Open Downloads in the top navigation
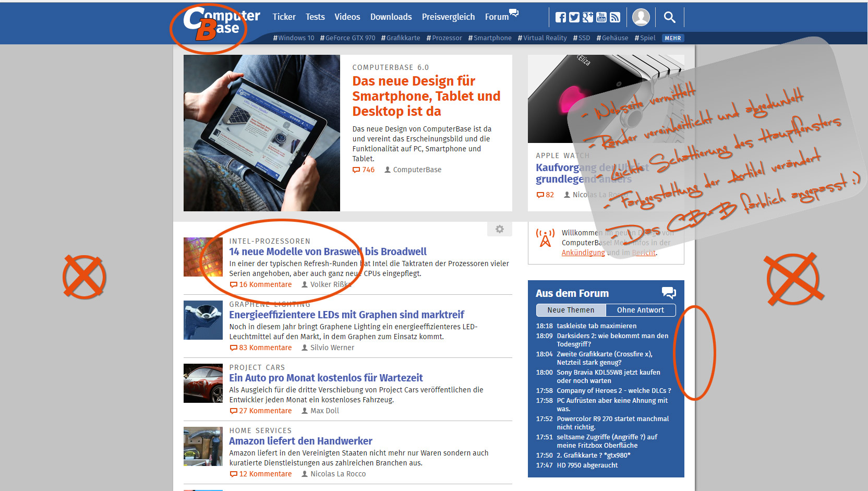The image size is (868, 491). coord(391,17)
